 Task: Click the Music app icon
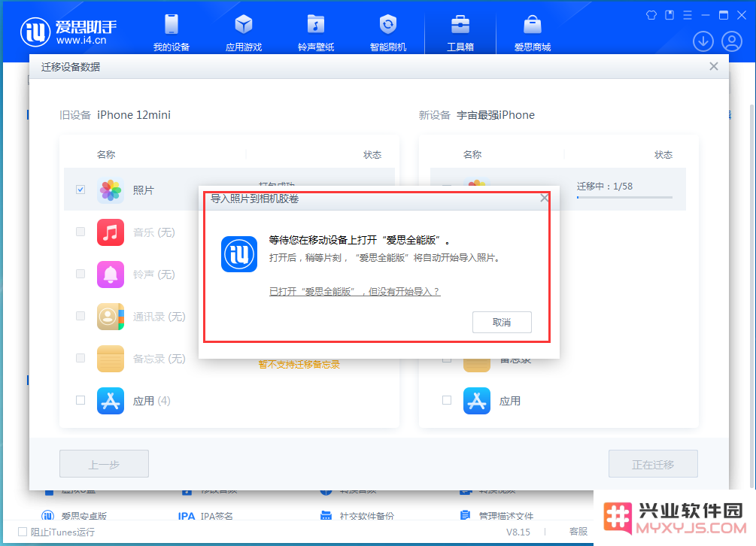coord(111,232)
